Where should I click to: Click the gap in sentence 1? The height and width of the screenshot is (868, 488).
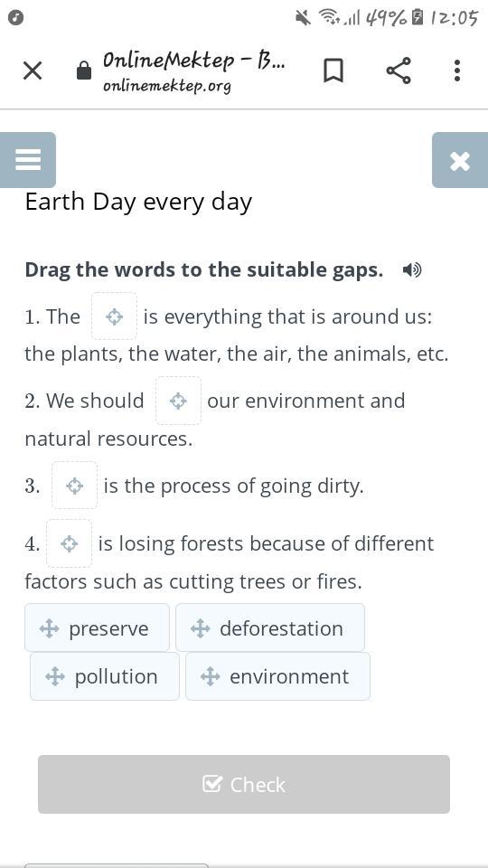click(114, 316)
